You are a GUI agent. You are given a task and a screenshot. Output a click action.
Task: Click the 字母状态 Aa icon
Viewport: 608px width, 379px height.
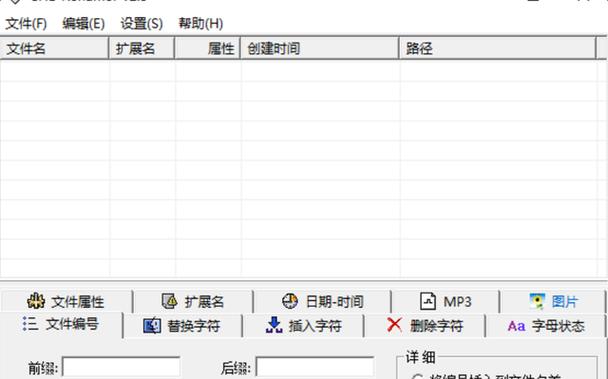(x=516, y=326)
